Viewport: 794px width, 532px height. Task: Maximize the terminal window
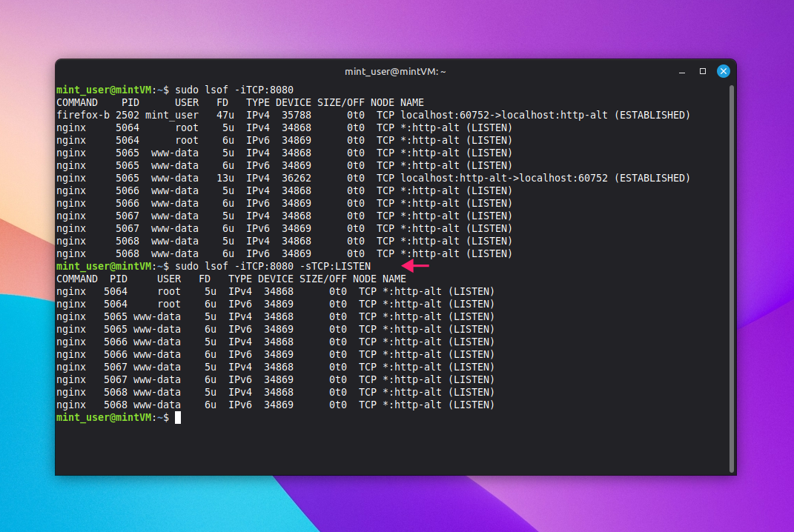pos(702,71)
